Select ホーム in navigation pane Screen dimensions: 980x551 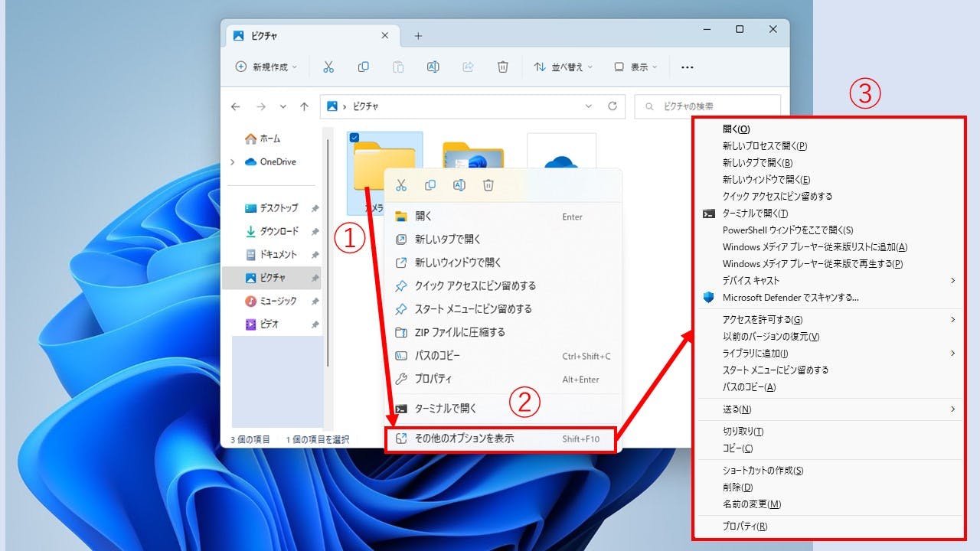coord(262,139)
